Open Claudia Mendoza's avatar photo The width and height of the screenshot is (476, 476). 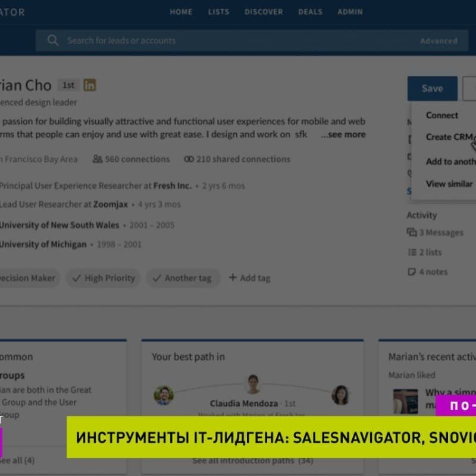point(253,384)
